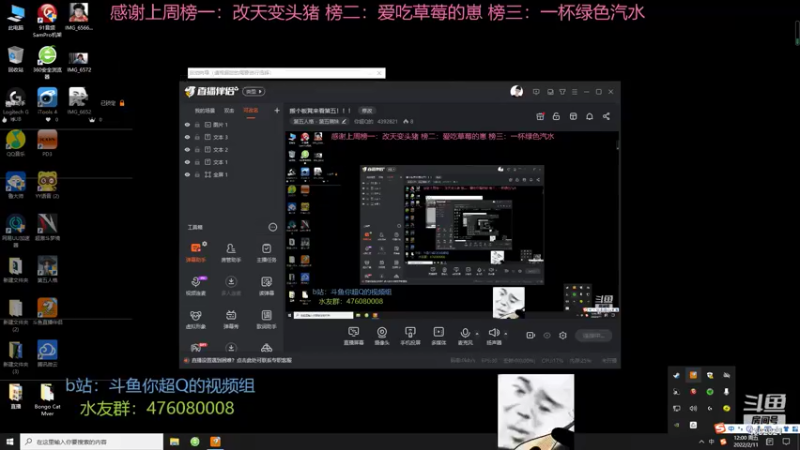
Task: Open the 虚拟形象 tool
Action: [x=196, y=319]
